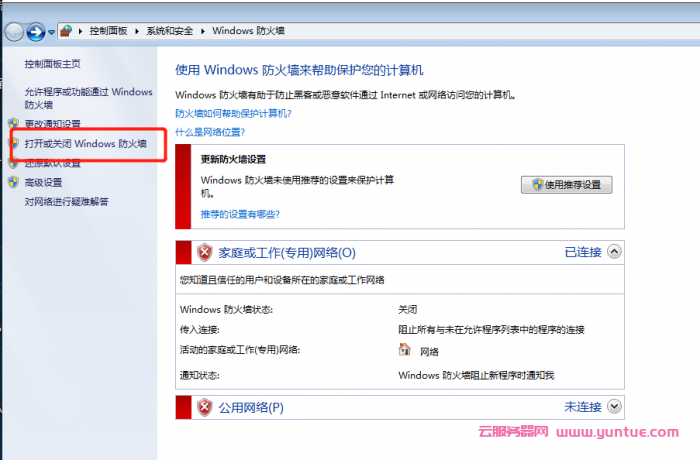Open the 防火墙如何帮助保护计算机 help link

[x=233, y=114]
